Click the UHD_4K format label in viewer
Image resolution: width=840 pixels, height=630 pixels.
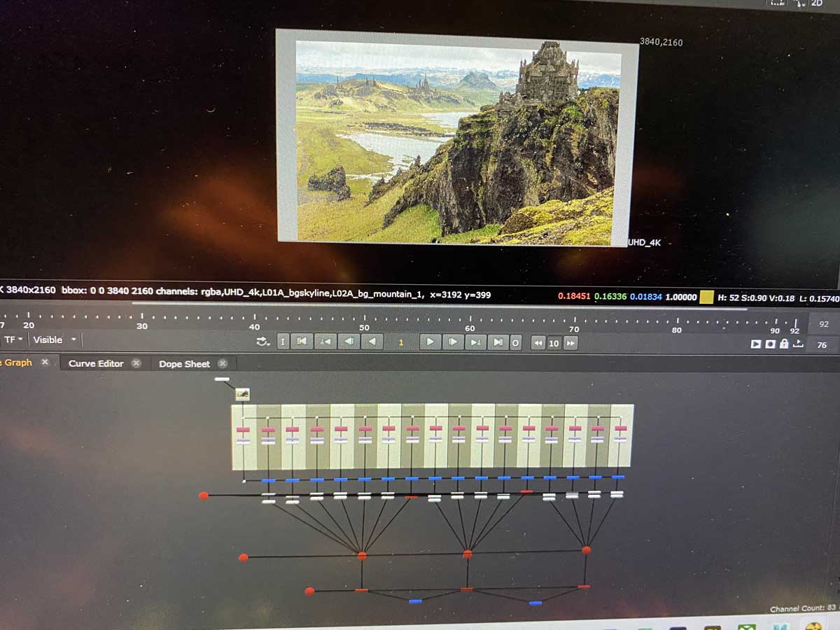[644, 243]
